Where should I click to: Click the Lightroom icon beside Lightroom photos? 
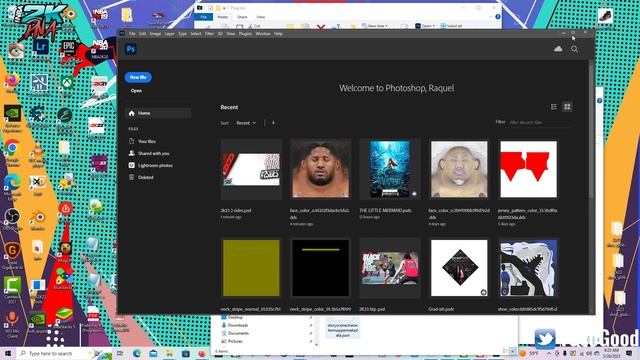(131, 165)
